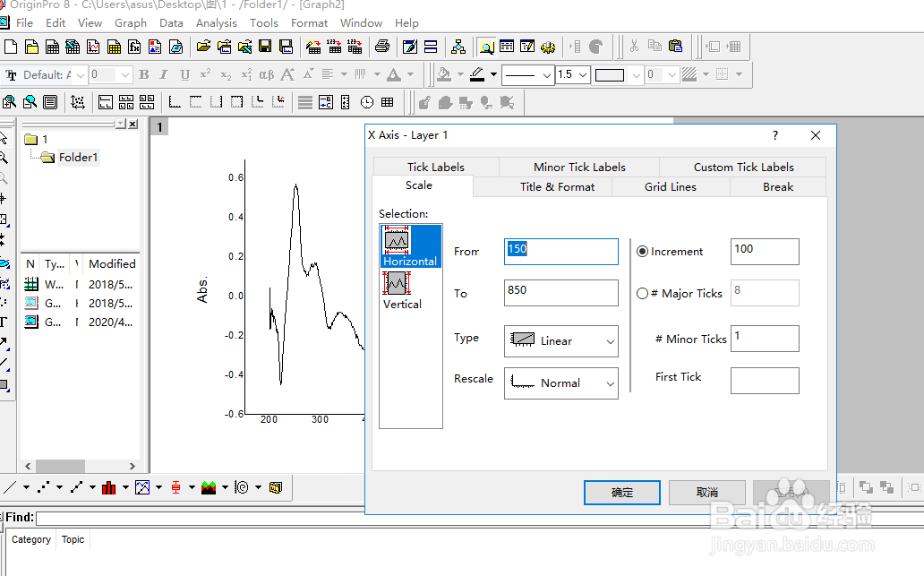
Task: Select Folder1 in the project tree
Action: pyautogui.click(x=78, y=158)
